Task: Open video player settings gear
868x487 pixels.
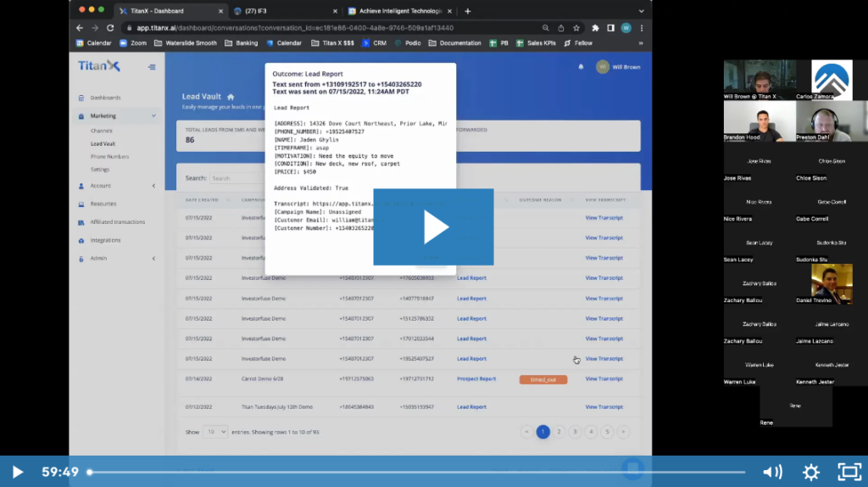Action: [811, 472]
